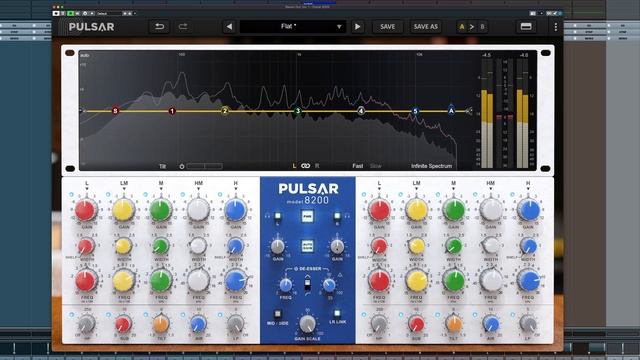This screenshot has width=640, height=360.
Task: Click left channel blue AIR knob
Action: click(198, 324)
